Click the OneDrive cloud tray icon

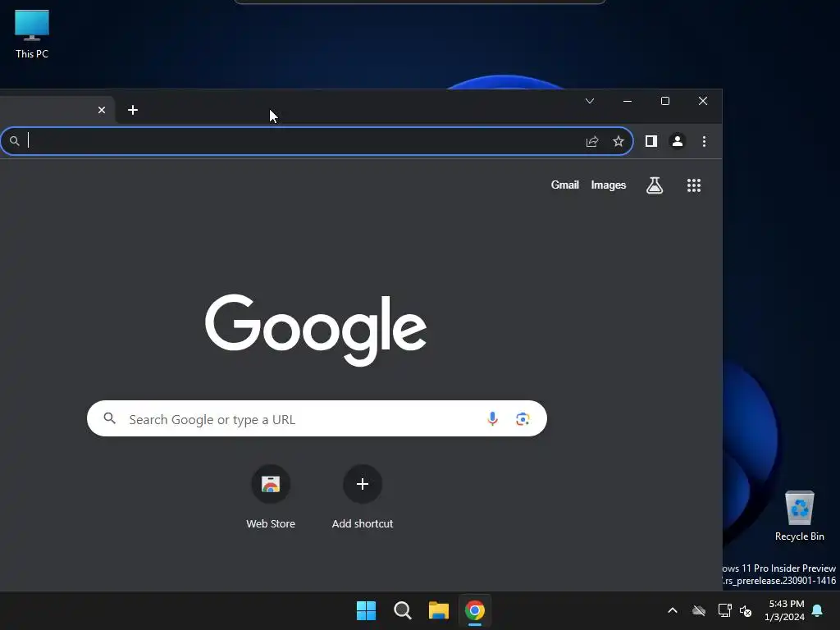[699, 610]
